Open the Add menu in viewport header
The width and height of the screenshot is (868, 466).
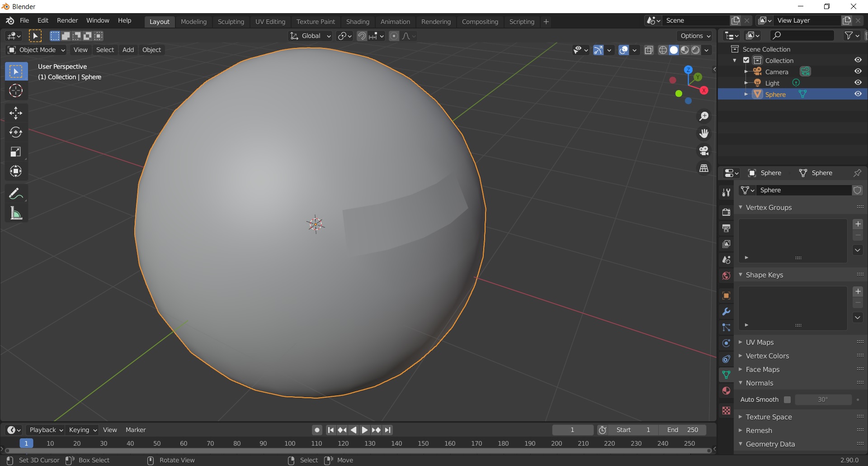tap(128, 50)
